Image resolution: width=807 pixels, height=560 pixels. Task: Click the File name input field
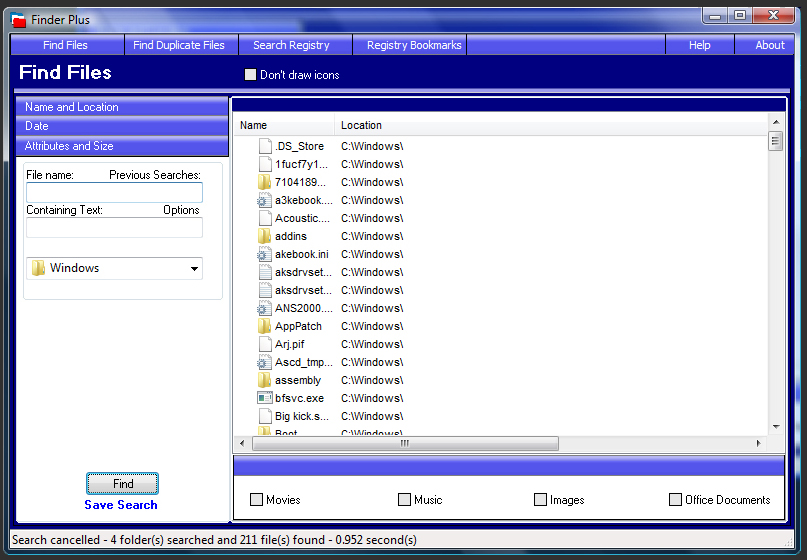[x=114, y=193]
